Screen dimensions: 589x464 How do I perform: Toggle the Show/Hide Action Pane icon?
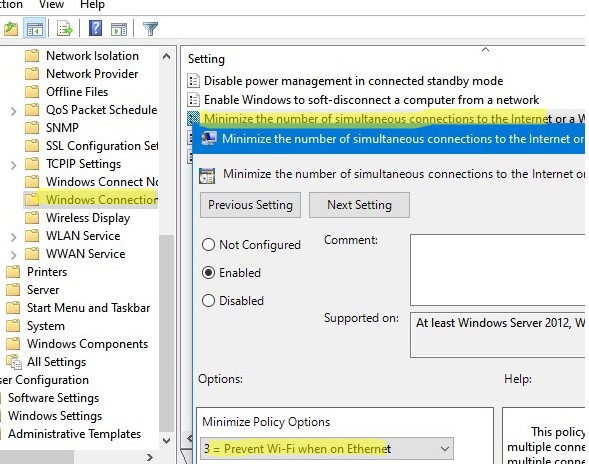[x=119, y=29]
